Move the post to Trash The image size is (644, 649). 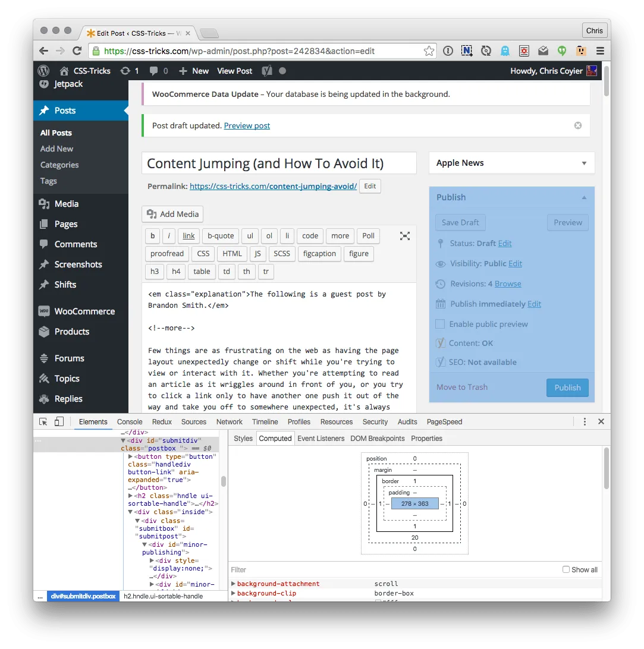(x=462, y=387)
